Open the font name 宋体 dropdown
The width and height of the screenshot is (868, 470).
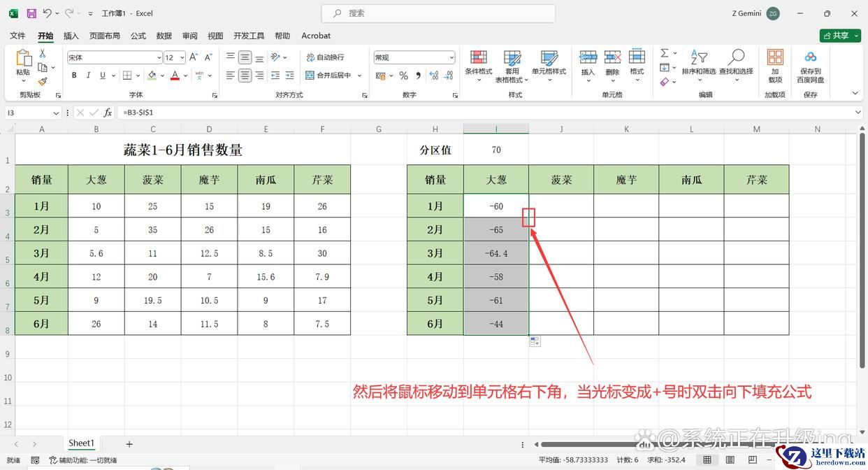159,57
